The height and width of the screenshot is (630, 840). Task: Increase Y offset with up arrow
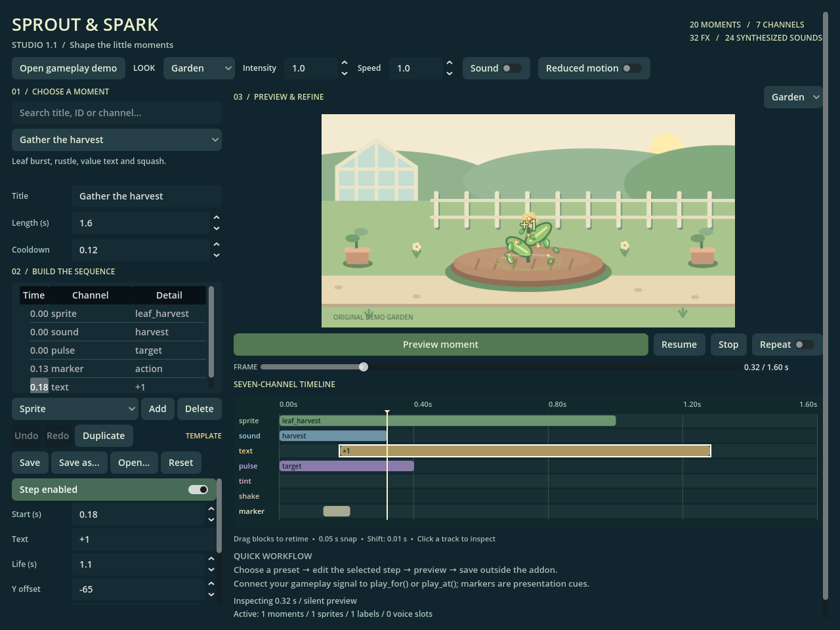point(211,584)
